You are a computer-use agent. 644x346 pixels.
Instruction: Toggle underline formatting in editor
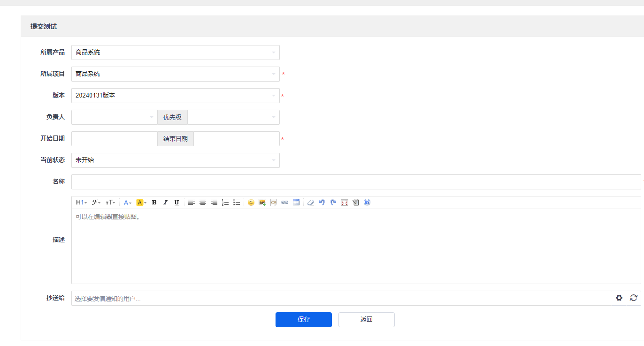[x=176, y=203]
